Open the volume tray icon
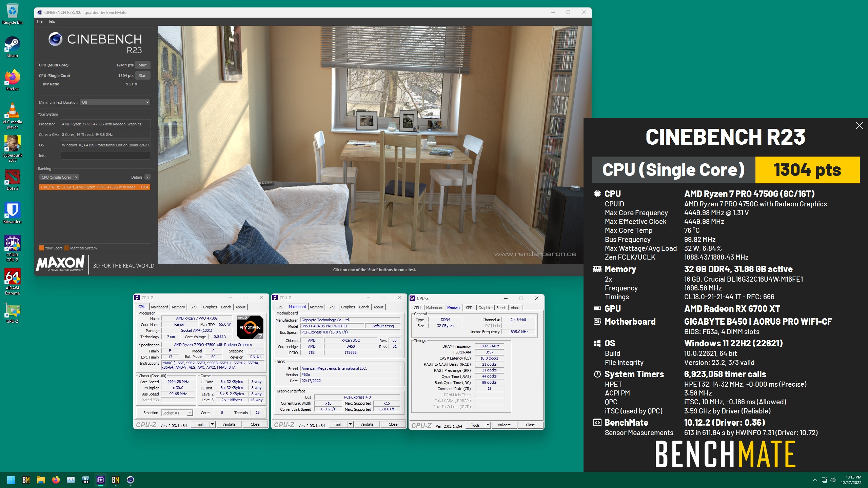Screen dimensions: 868x488 coord(833,480)
